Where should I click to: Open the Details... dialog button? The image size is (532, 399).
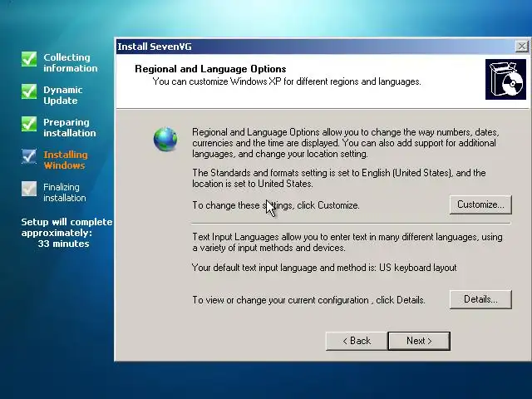(480, 299)
